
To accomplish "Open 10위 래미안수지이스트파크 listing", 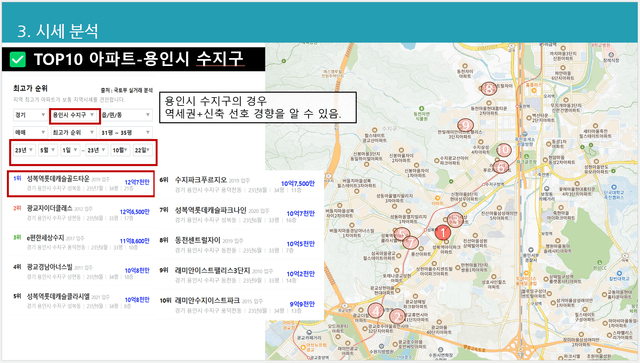I will click(238, 305).
